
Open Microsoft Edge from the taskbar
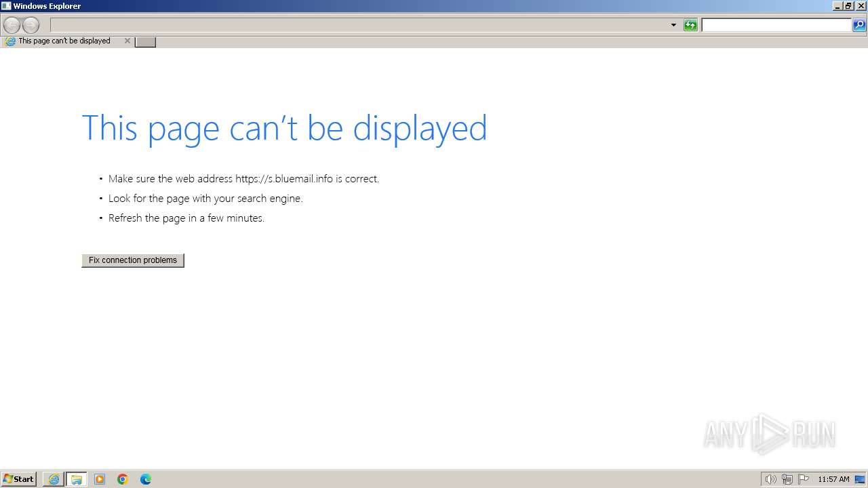coord(146,479)
